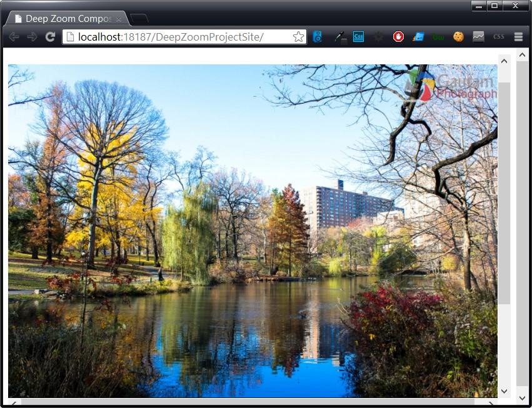
Task: Minimize the browser window
Action: (479, 6)
